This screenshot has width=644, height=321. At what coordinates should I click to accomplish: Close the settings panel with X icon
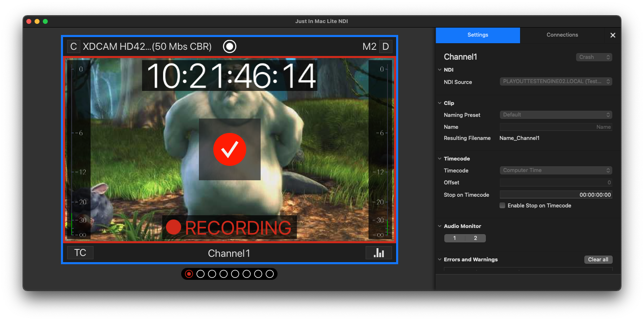[x=613, y=35]
